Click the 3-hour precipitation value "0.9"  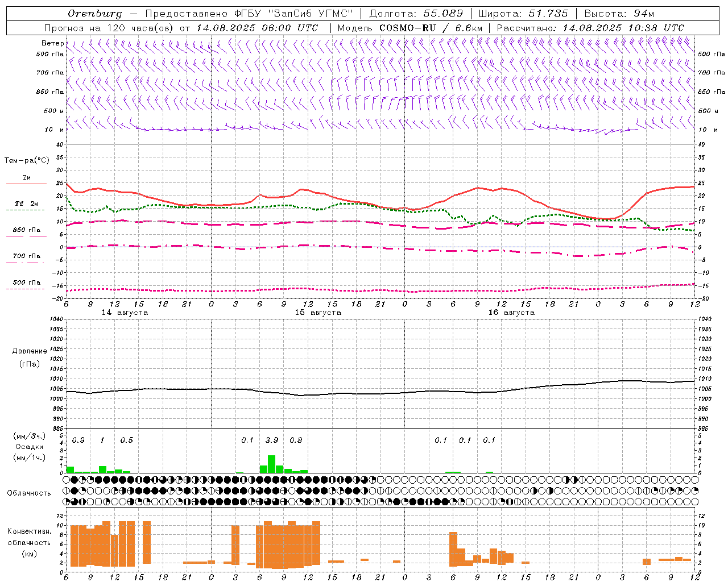click(78, 440)
